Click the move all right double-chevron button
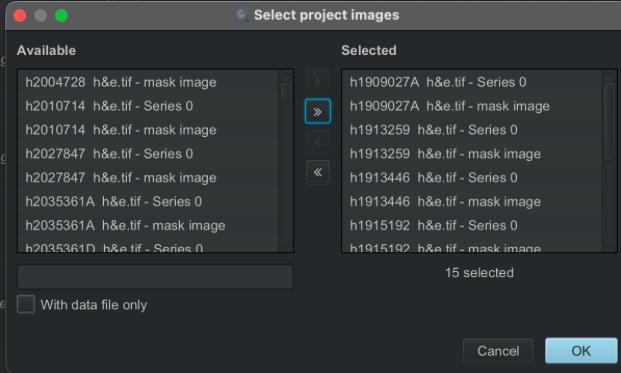The image size is (621, 373). pyautogui.click(x=318, y=111)
